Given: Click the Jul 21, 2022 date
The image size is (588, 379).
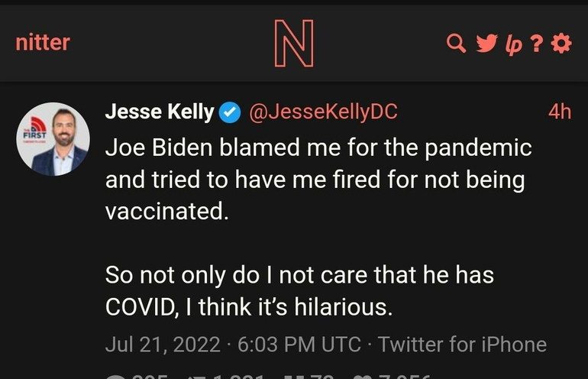Looking at the screenshot, I should click(x=163, y=345).
